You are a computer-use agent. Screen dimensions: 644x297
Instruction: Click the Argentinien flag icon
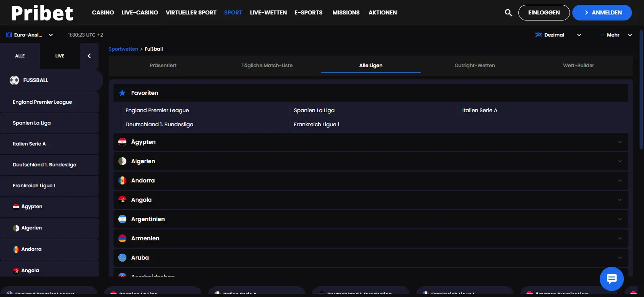[x=122, y=219]
